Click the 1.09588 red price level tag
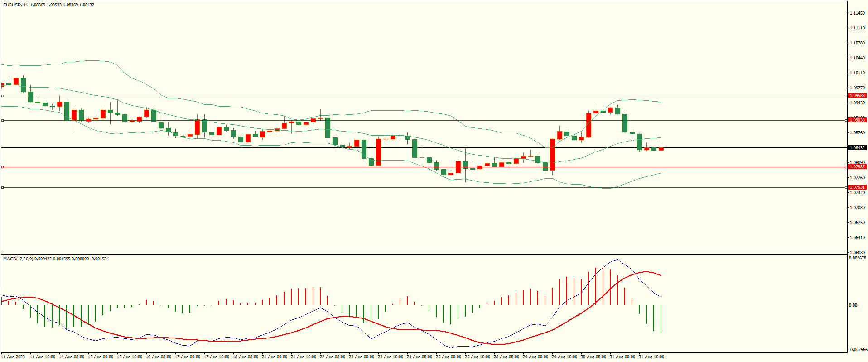 click(x=857, y=96)
